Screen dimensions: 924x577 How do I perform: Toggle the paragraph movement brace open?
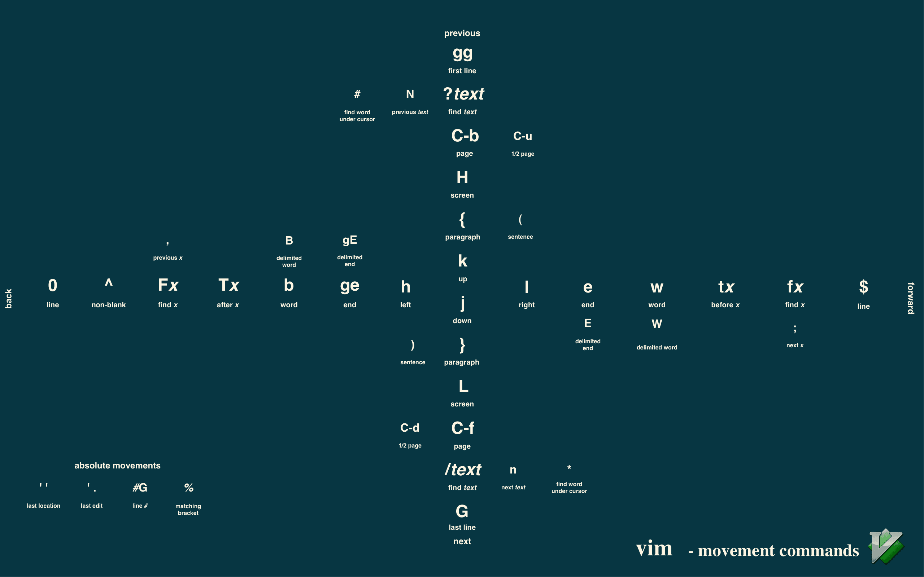pos(462,219)
